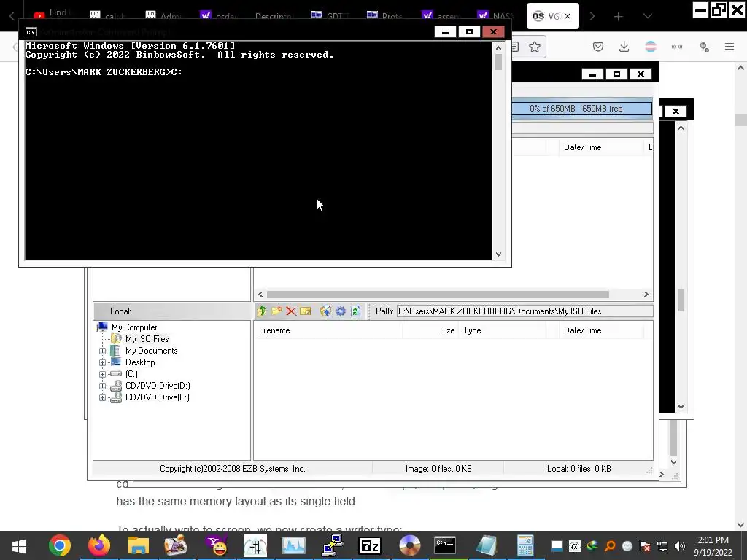Click the 0% of 650MB capacity bar
Viewport: 747px width, 560px height.
pyautogui.click(x=581, y=109)
